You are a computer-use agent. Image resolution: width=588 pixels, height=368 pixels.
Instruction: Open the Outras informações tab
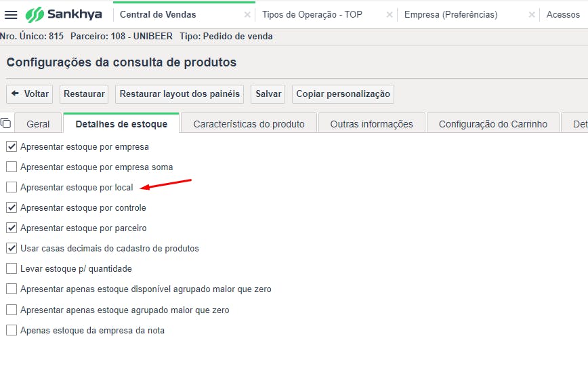[x=371, y=124]
